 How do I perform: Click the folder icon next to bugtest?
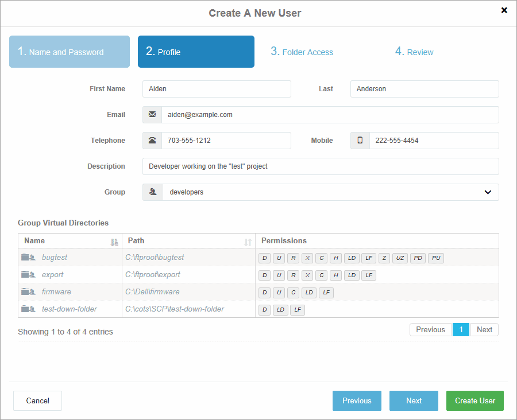pos(28,257)
